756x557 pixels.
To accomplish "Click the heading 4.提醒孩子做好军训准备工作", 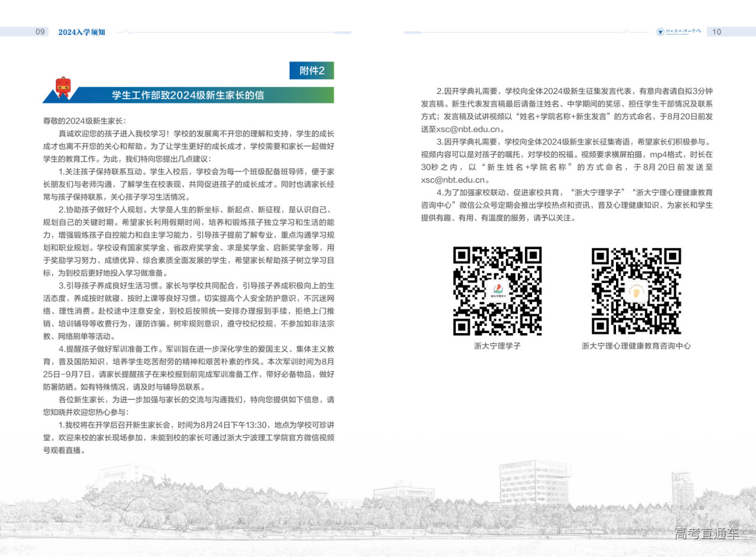I will (x=109, y=348).
